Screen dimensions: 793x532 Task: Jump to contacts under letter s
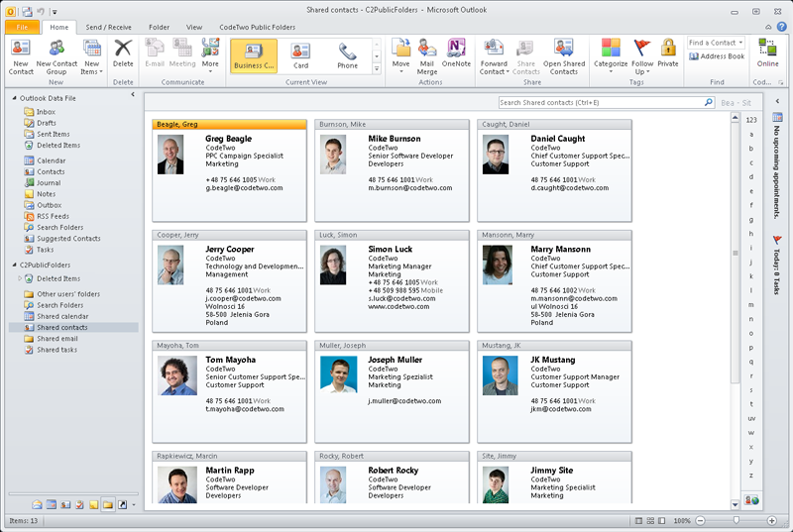point(751,390)
